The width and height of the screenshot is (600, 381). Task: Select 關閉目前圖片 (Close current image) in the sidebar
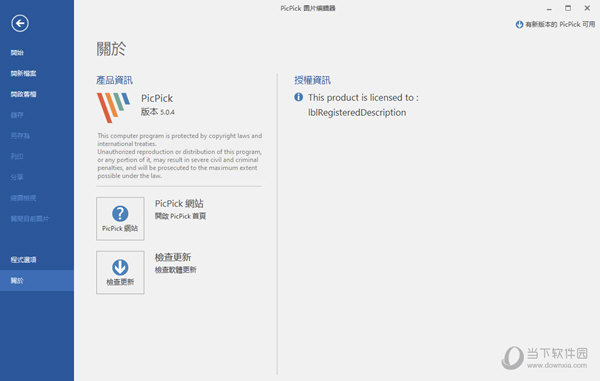pos(29,218)
